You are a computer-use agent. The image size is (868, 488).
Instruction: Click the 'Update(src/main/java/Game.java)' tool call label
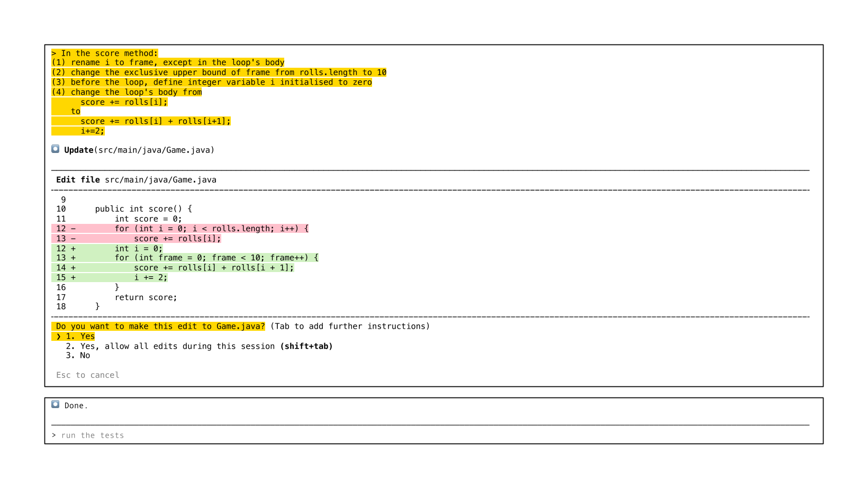tap(139, 150)
